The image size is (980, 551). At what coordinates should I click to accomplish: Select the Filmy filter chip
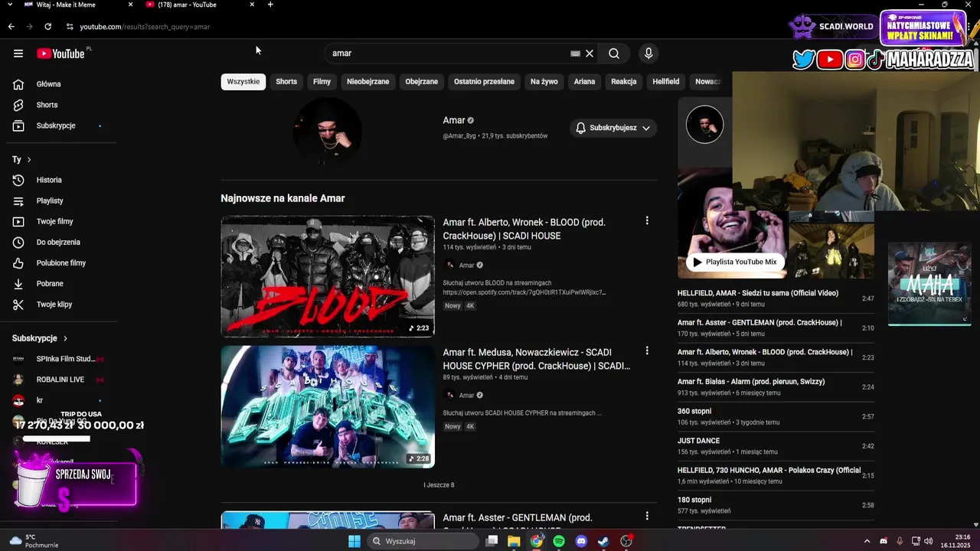[x=322, y=81]
